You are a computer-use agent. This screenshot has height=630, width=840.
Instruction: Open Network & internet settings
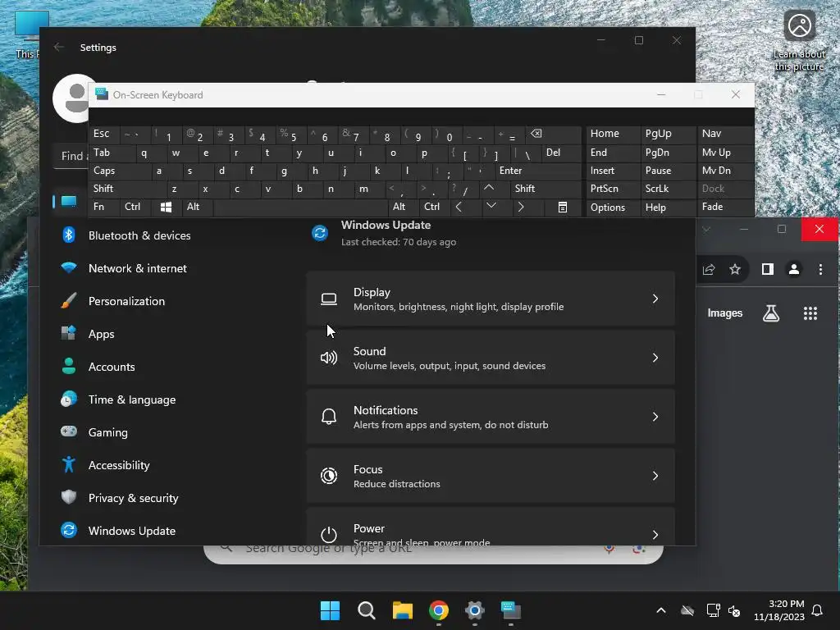pyautogui.click(x=138, y=268)
